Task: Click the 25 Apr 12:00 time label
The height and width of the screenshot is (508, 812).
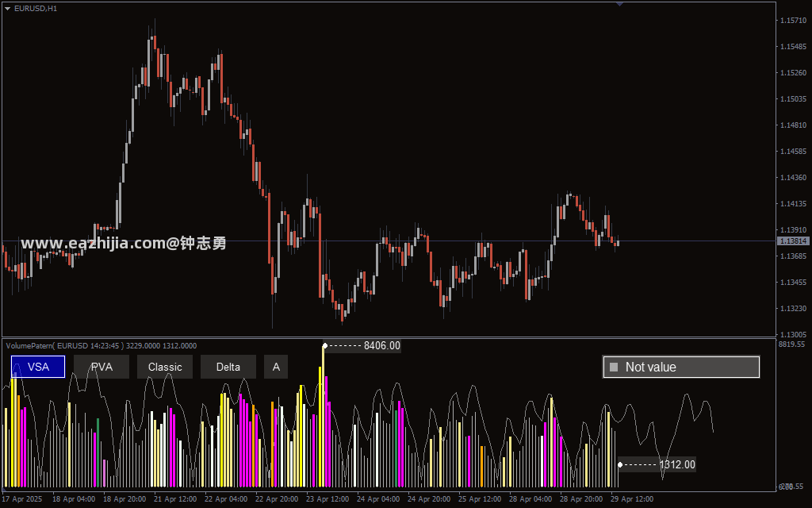Action: pos(480,499)
